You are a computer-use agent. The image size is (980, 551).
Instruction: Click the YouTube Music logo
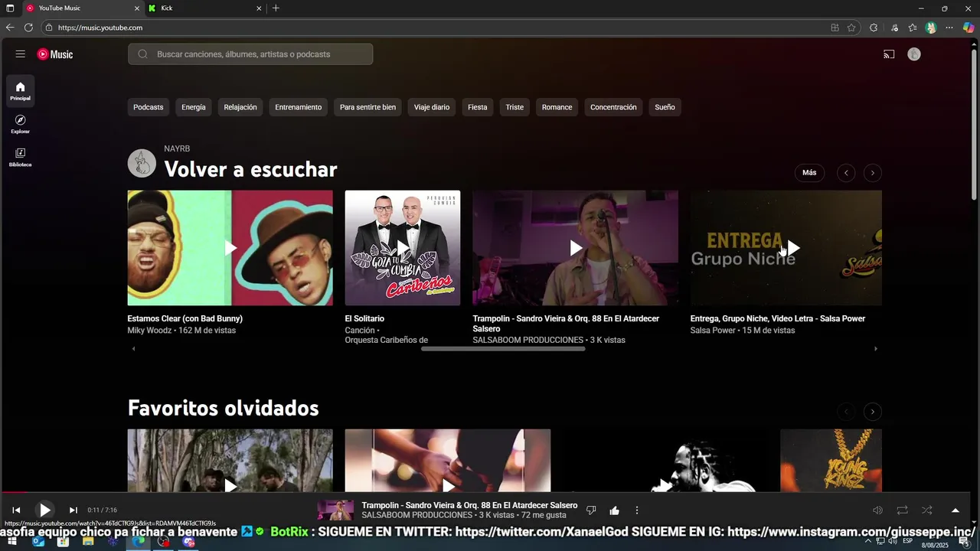tap(55, 54)
